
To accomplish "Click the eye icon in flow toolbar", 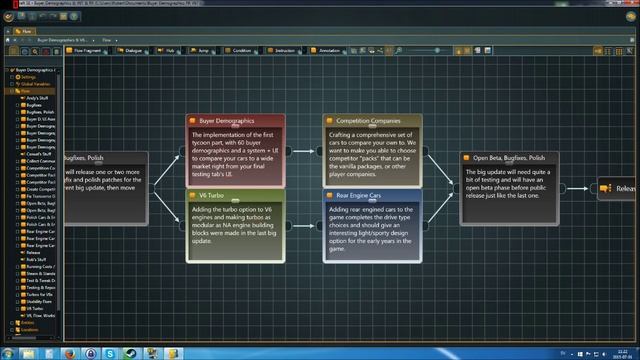I will [x=371, y=51].
